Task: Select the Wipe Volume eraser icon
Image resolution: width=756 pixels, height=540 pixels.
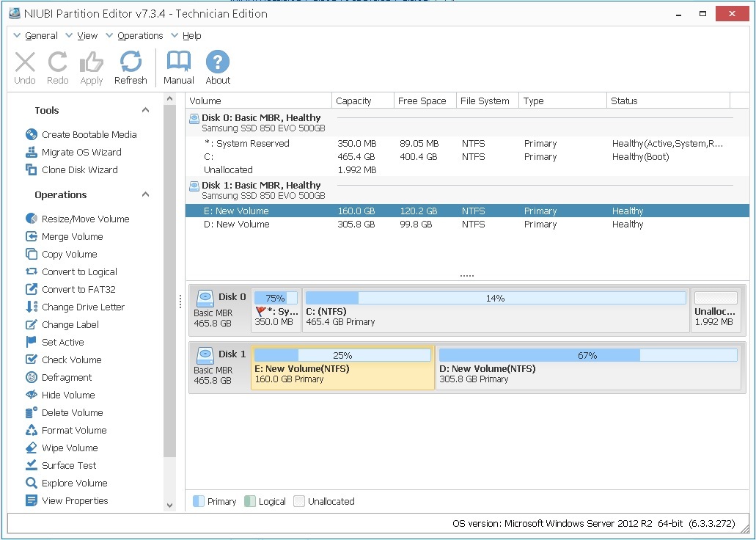Action: click(x=32, y=448)
